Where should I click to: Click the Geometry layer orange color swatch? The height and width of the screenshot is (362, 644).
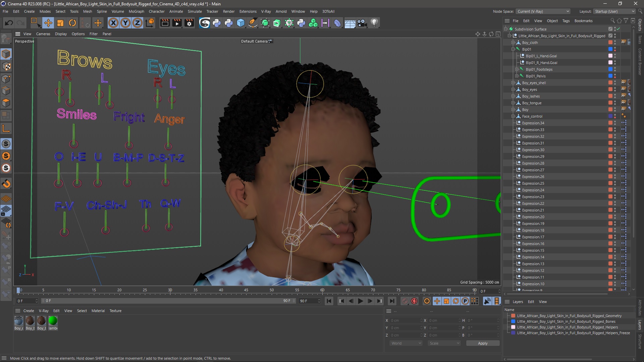coord(513,316)
